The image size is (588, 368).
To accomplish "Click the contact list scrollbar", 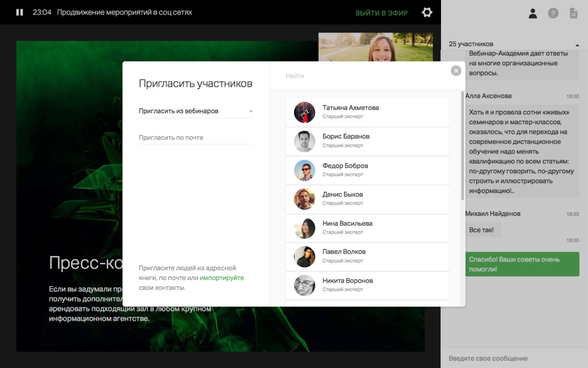I will 463,145.
